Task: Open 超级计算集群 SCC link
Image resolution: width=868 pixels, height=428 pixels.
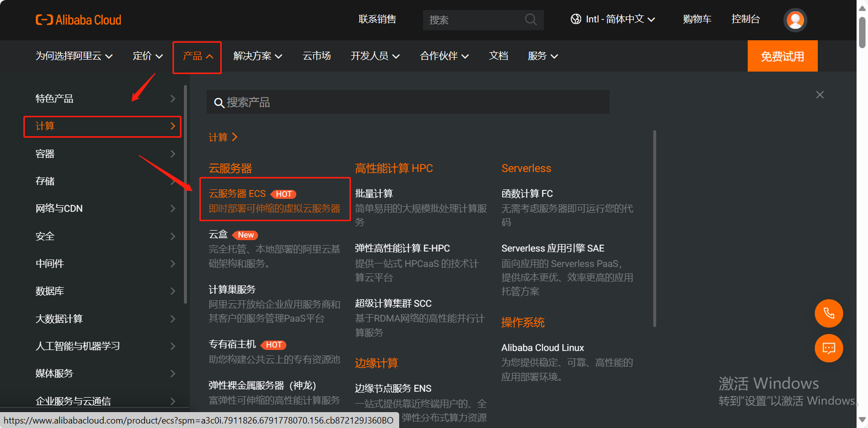Action: click(393, 303)
